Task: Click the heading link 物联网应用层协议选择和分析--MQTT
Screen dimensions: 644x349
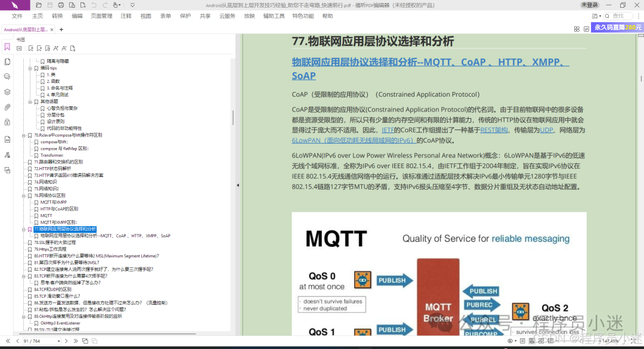Action: (431, 69)
